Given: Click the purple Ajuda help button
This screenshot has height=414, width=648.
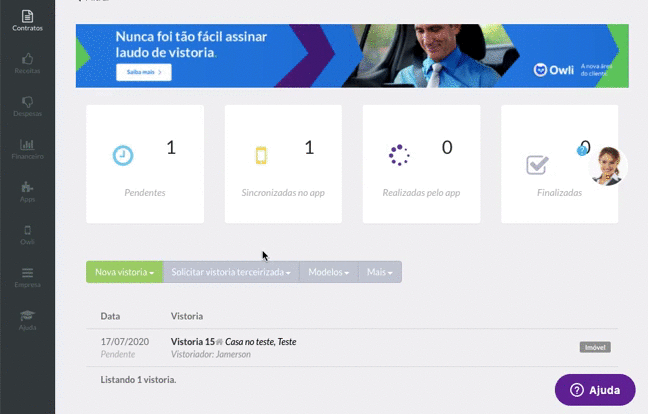Looking at the screenshot, I should click(595, 390).
